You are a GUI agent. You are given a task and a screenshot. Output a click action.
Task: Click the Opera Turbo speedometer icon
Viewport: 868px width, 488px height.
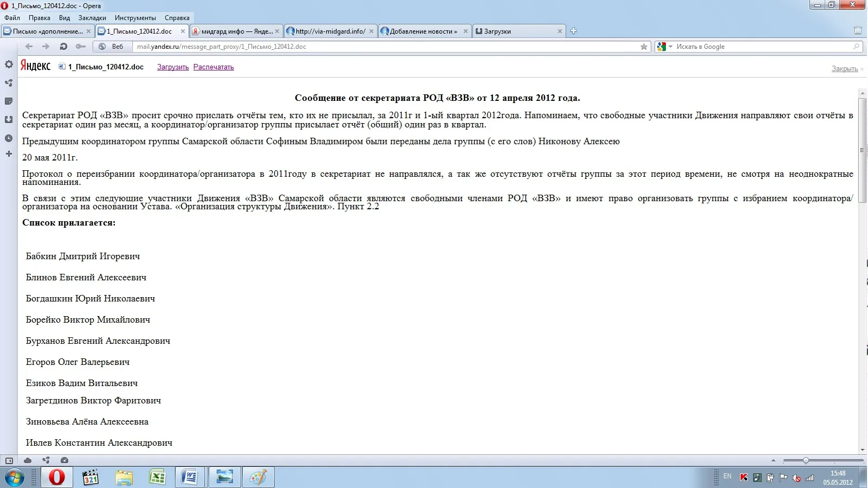[64, 460]
